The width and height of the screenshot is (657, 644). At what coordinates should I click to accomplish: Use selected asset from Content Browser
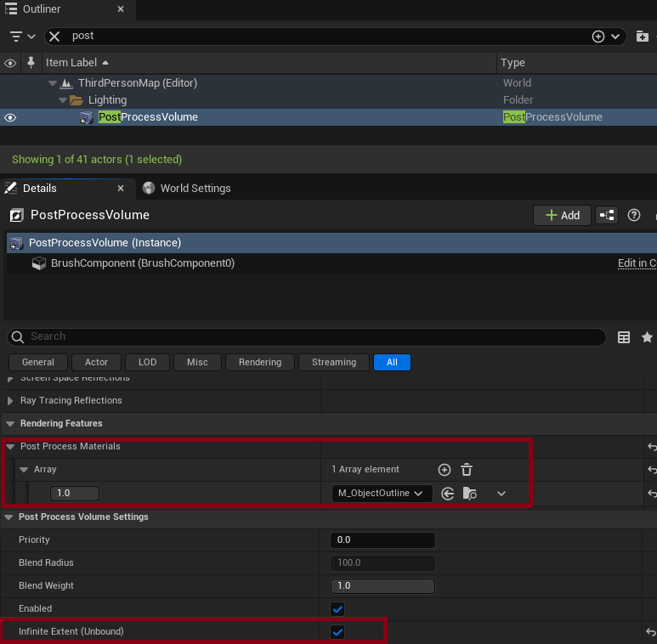[x=448, y=493]
